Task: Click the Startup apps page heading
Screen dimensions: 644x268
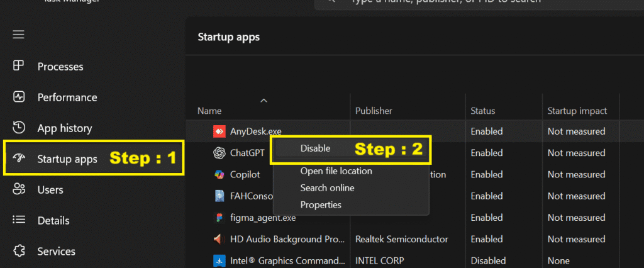Action: tap(229, 37)
